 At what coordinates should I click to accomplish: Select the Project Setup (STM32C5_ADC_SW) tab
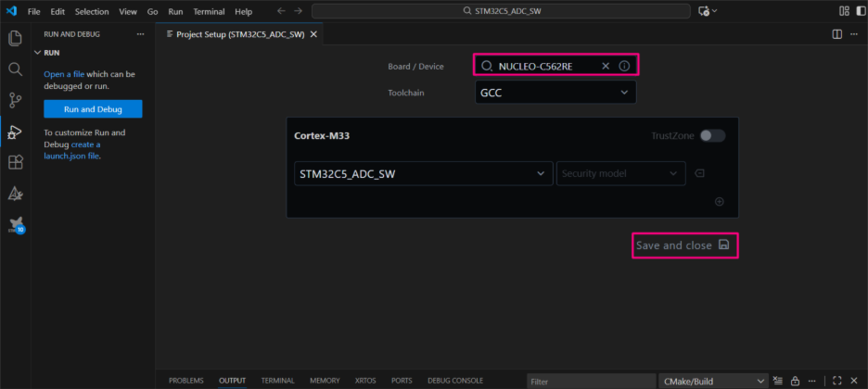[x=239, y=34]
